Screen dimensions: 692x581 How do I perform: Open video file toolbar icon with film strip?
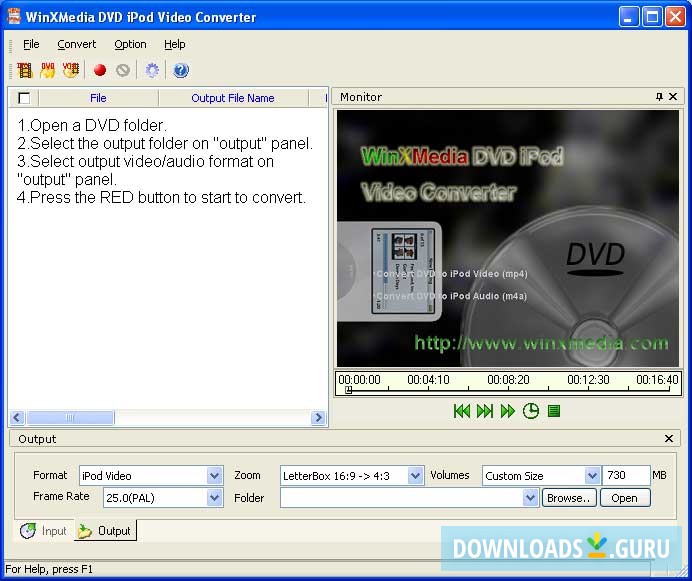point(25,70)
